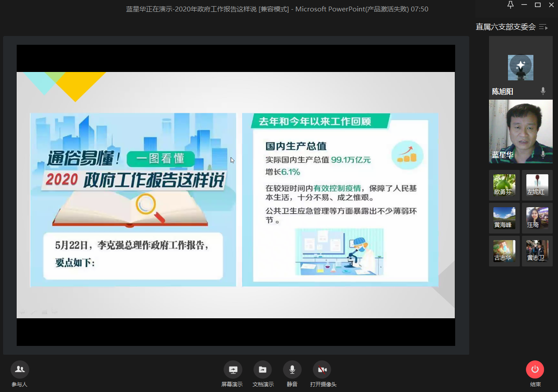Select participant 欧勇芬 thumbnail
Viewport: 558px width, 392px height.
pyautogui.click(x=504, y=185)
